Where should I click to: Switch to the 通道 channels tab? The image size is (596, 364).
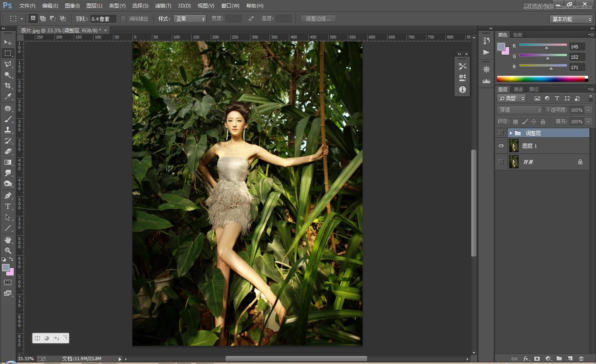pos(518,89)
